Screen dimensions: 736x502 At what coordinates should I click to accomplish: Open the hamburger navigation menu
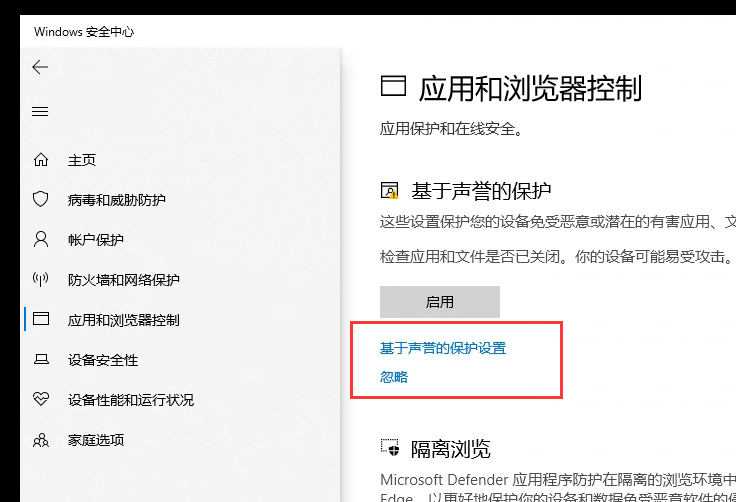(x=40, y=111)
